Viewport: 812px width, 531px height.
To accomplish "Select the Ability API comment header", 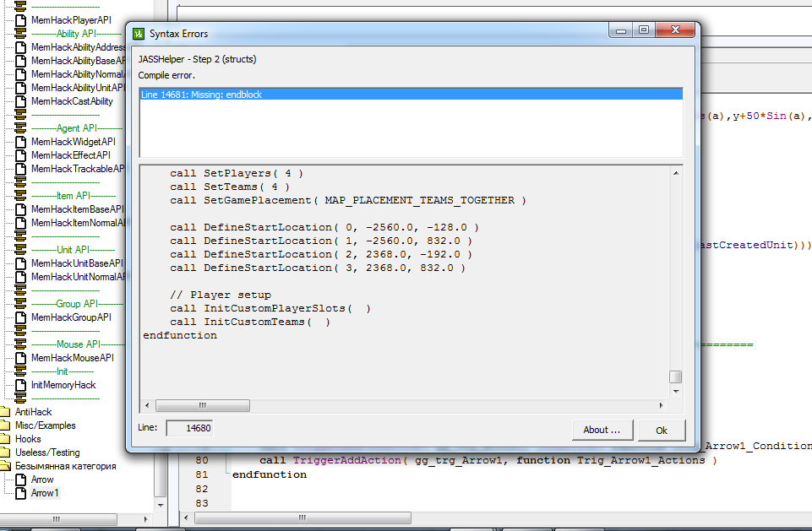I will (x=77, y=34).
